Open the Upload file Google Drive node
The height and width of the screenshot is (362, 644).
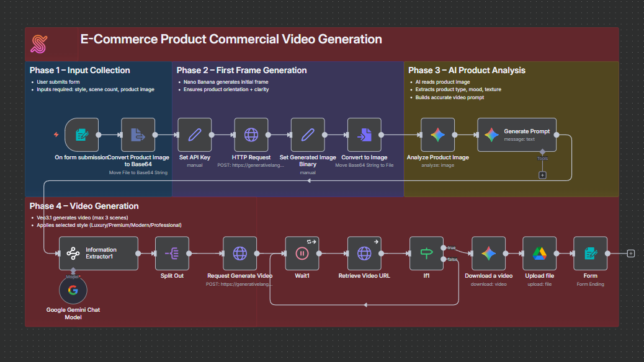[x=540, y=254]
